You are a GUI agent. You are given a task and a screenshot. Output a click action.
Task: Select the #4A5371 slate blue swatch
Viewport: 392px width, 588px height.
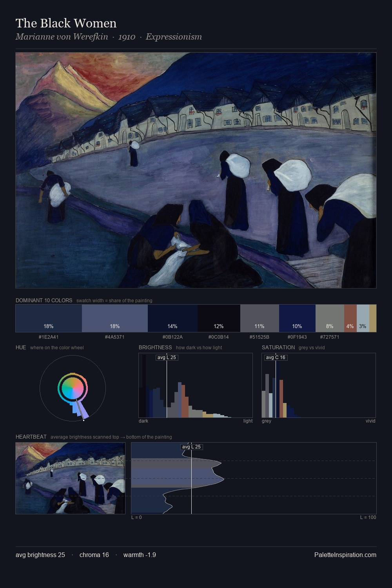pos(115,318)
